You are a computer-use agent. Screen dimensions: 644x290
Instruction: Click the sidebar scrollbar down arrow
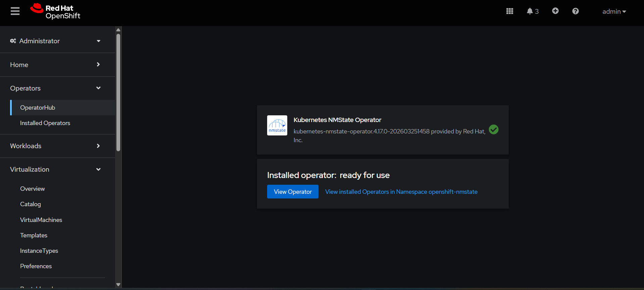tap(118, 285)
